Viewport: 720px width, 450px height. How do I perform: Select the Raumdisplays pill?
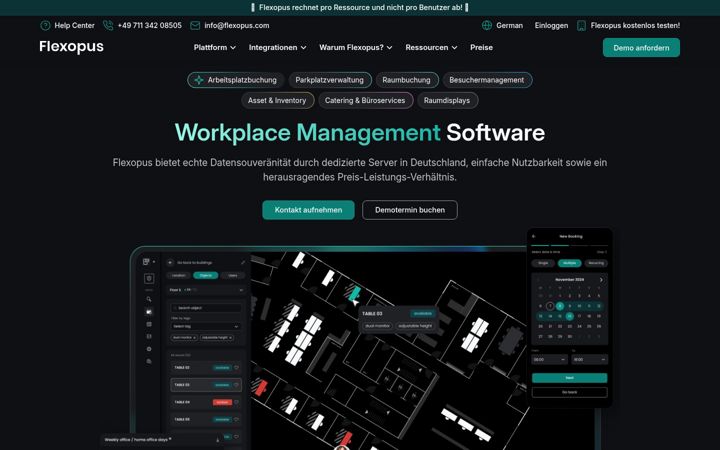447,101
